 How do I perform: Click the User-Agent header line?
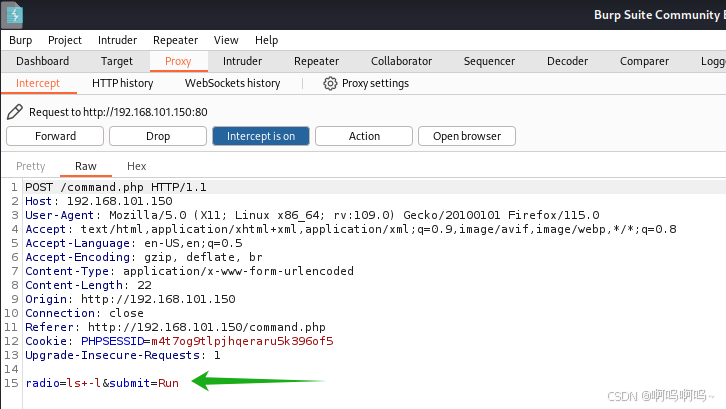point(312,215)
